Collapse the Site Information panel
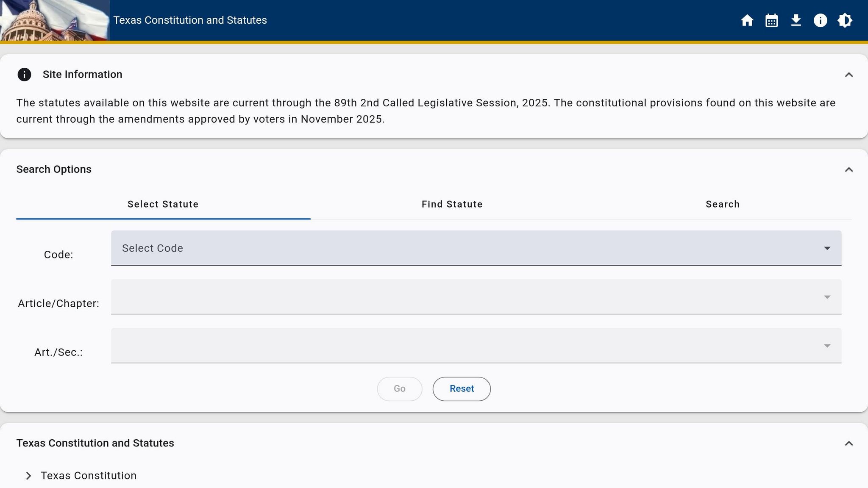The image size is (868, 488). pyautogui.click(x=849, y=75)
